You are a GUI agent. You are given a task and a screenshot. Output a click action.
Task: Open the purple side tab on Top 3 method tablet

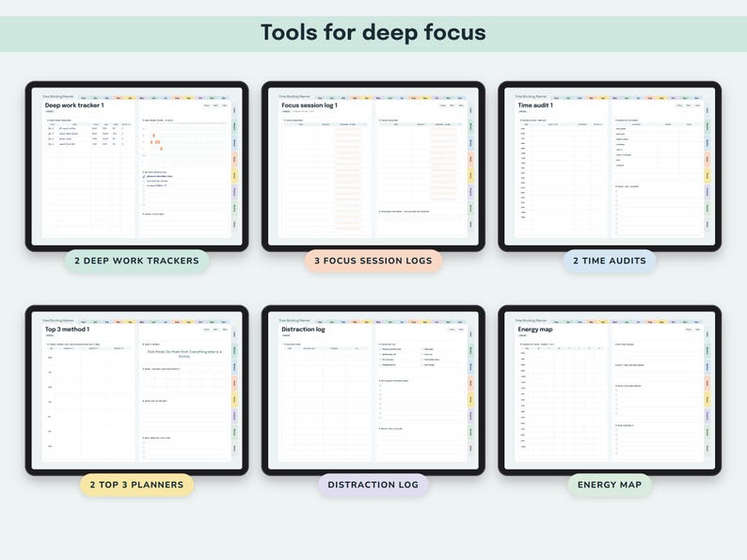click(x=234, y=416)
